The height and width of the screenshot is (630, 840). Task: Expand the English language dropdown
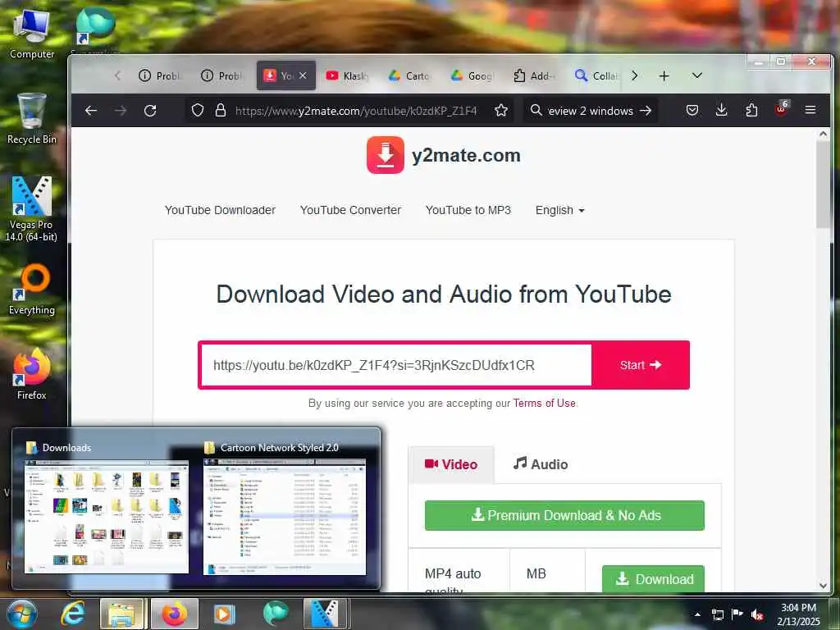coord(559,210)
